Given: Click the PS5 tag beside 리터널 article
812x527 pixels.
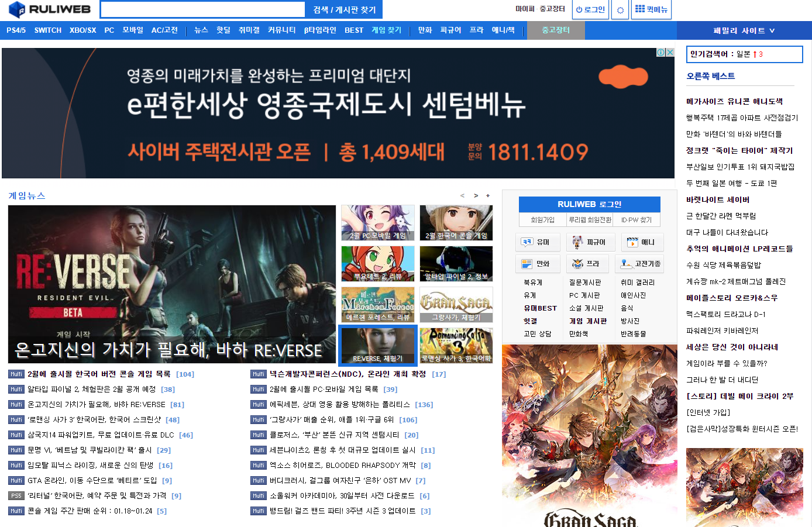Looking at the screenshot, I should 16,496.
